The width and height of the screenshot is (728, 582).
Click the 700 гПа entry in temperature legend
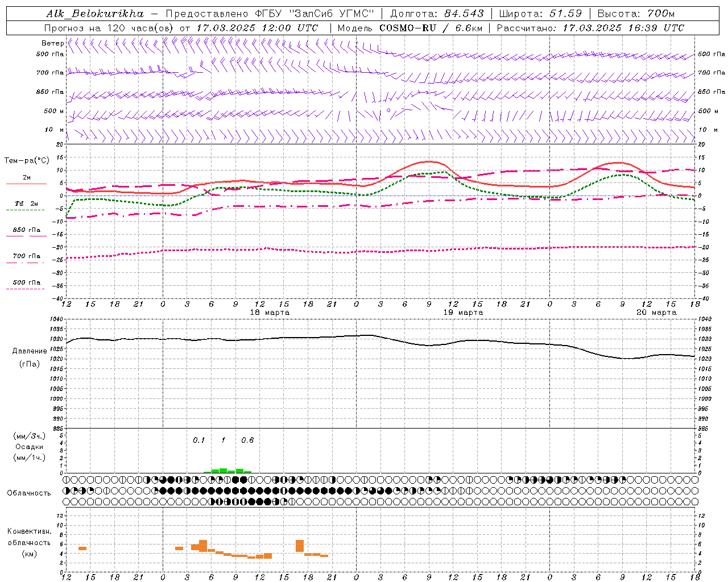tap(27, 256)
